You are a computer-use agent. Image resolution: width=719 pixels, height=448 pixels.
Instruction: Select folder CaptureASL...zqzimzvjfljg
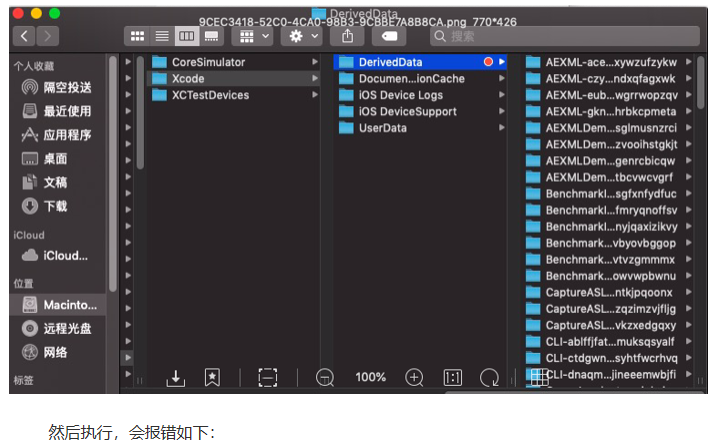(608, 309)
